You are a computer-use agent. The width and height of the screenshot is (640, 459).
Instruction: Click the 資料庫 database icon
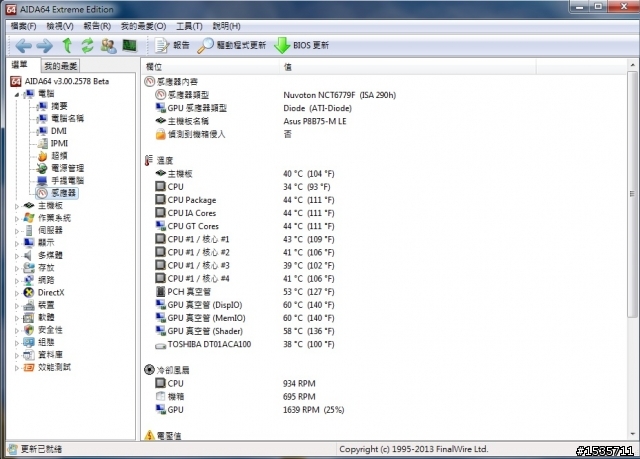[x=29, y=355]
